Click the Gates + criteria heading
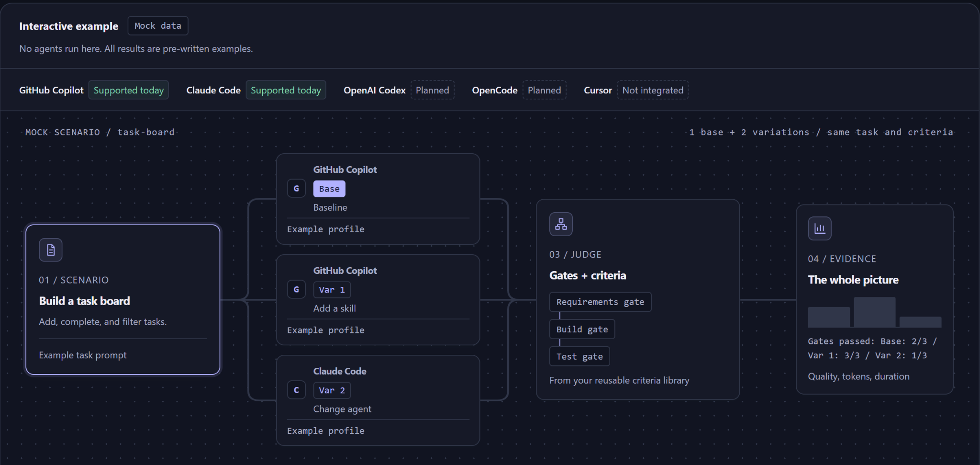Screen dimensions: 980x465 click(x=588, y=275)
